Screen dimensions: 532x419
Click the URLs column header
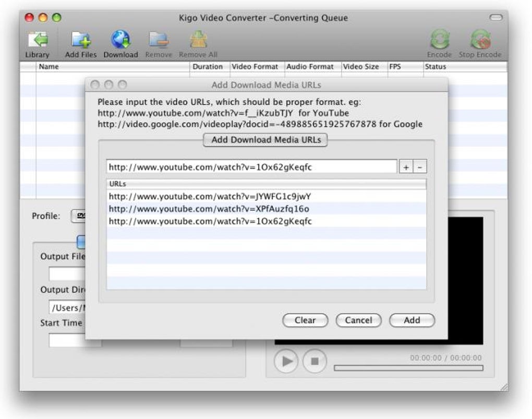click(x=267, y=184)
